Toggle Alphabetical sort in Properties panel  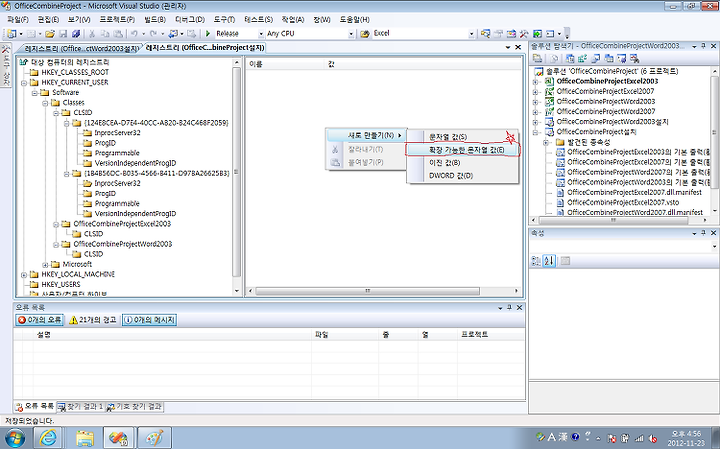[549, 261]
